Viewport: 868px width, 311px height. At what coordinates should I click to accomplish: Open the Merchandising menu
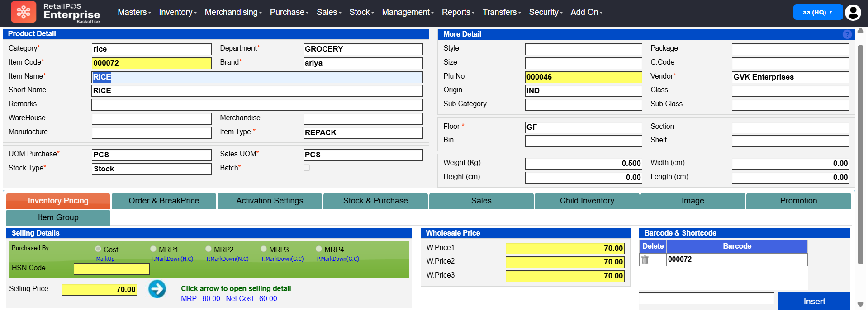tap(233, 12)
